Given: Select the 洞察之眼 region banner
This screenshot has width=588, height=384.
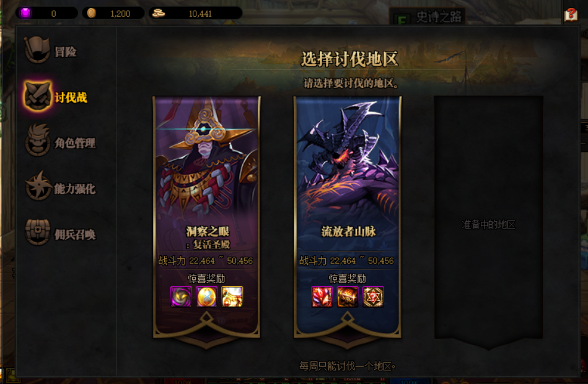Looking at the screenshot, I should click(206, 217).
